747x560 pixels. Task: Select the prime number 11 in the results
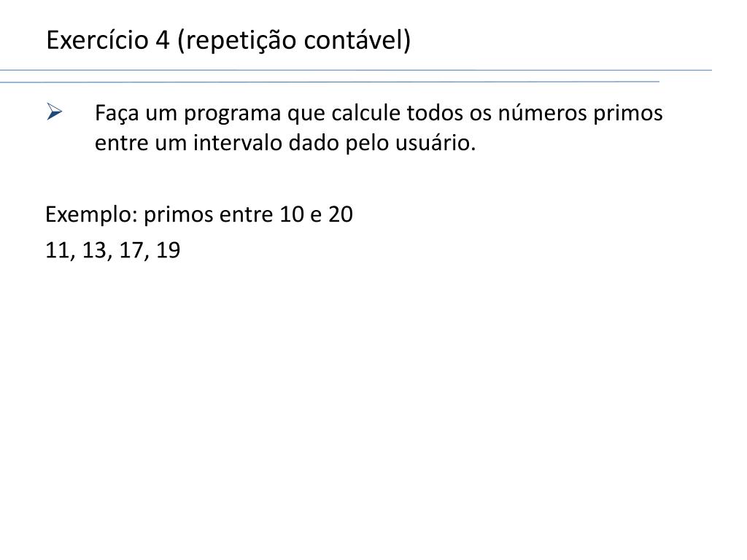point(58,251)
